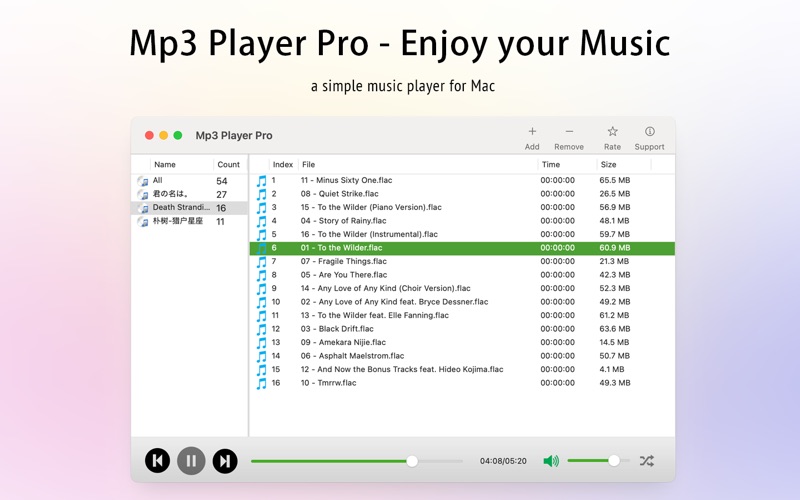
Task: Select '12 - And Now the Bonus Tracks feat. Hideo Kojima.flac'
Action: [x=402, y=369]
